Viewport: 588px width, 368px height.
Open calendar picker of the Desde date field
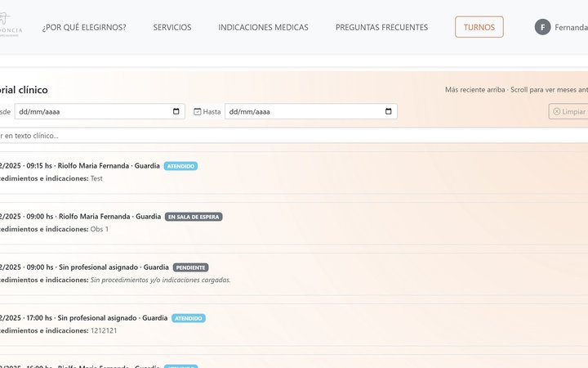tap(176, 111)
